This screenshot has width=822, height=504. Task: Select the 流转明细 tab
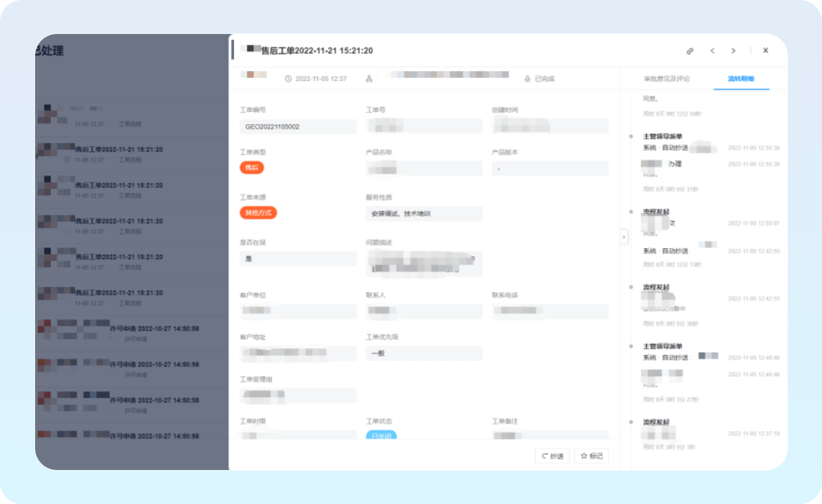[741, 79]
